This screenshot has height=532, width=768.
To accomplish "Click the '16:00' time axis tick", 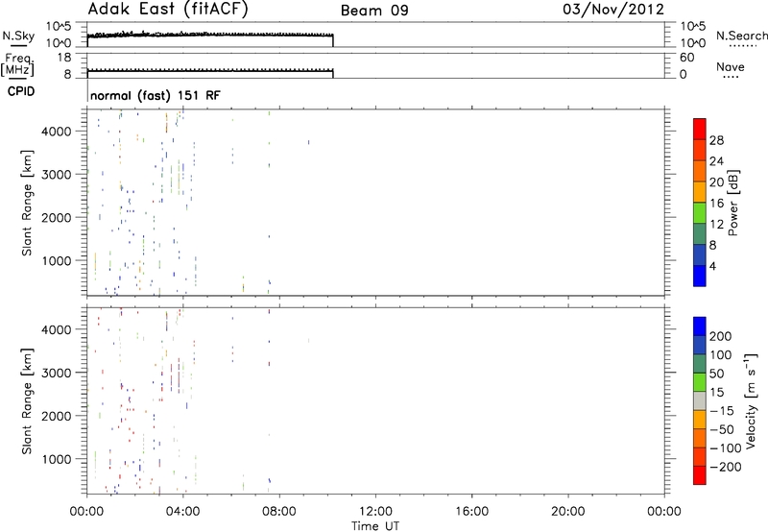I will tap(471, 512).
